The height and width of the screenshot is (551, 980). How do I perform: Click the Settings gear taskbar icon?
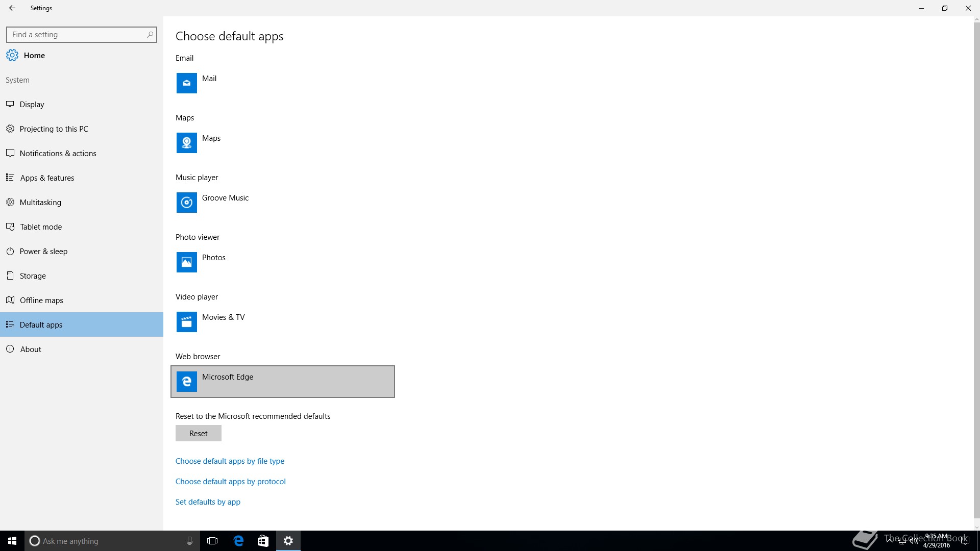coord(288,541)
